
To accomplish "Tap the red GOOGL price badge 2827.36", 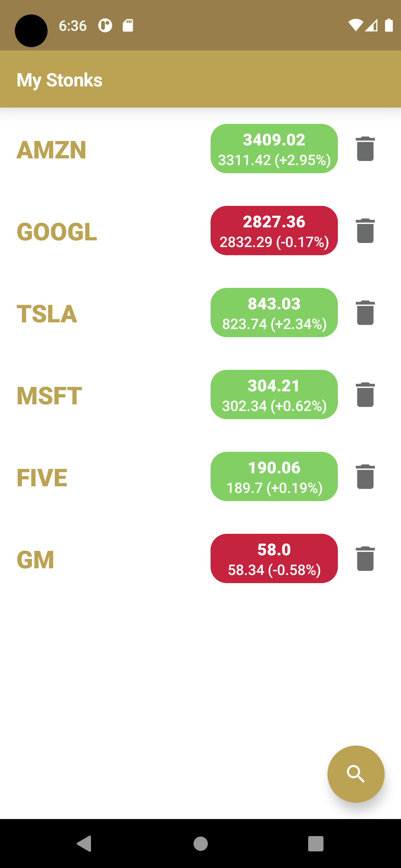I will [274, 231].
